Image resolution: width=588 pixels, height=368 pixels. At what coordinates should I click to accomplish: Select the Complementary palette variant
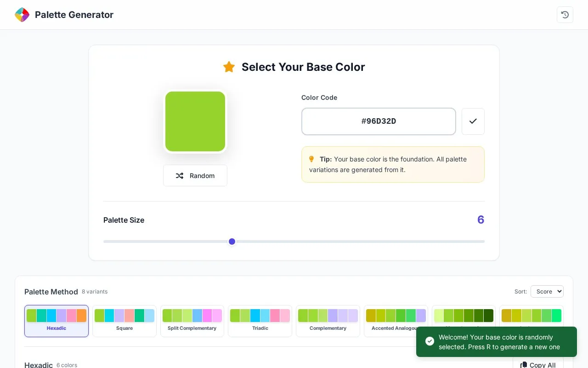tap(328, 321)
